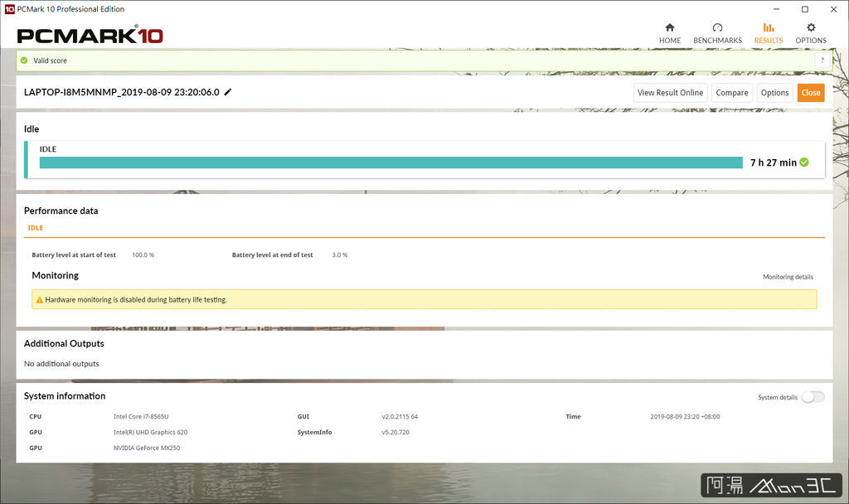Click the PCMARK 10 logo
The width and height of the screenshot is (849, 504).
coord(90,35)
